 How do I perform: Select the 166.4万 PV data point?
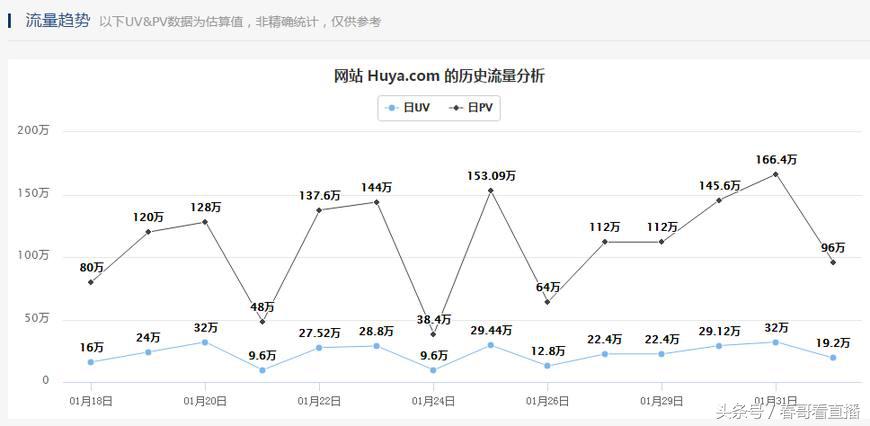tap(776, 174)
